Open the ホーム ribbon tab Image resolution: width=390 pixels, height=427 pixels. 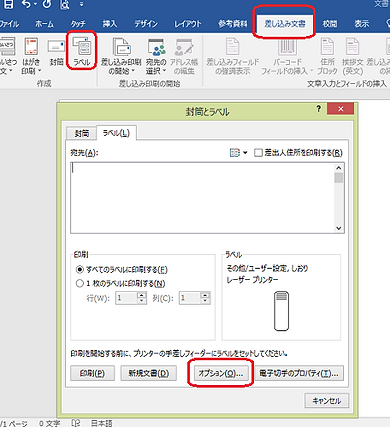(x=44, y=24)
